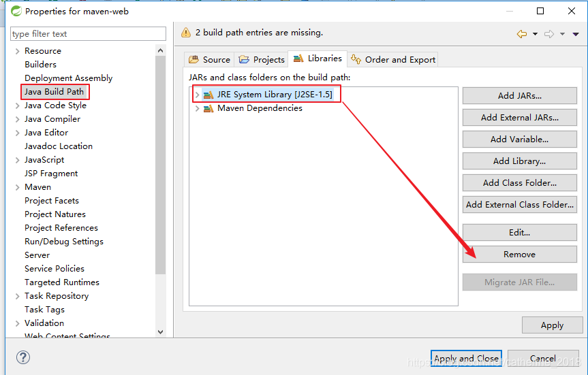Click Add JARs... button
The height and width of the screenshot is (375, 588).
point(519,96)
